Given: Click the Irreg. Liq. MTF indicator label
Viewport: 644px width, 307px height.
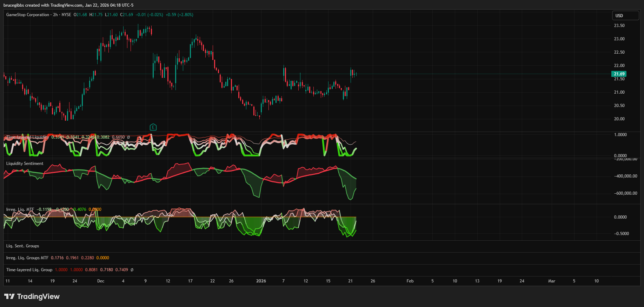Looking at the screenshot, I should [x=20, y=209].
